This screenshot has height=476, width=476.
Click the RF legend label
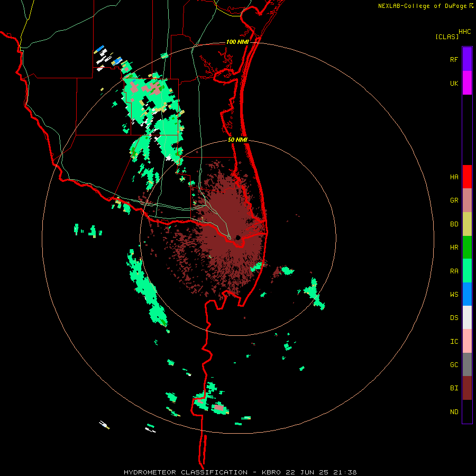pyautogui.click(x=454, y=60)
